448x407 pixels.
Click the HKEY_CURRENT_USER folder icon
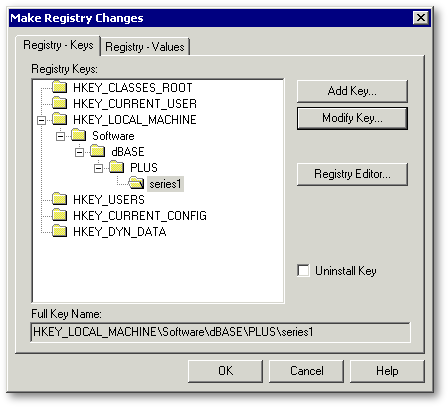[60, 103]
